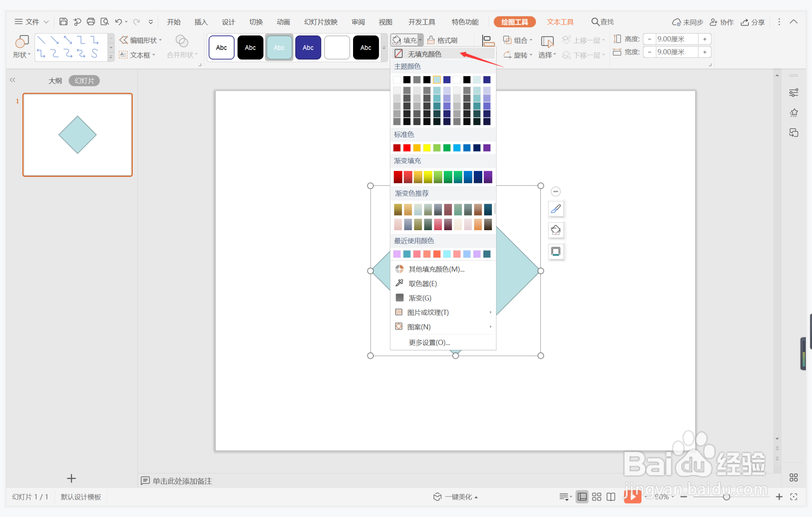
Task: Pick the red standard color swatch
Action: click(407, 148)
